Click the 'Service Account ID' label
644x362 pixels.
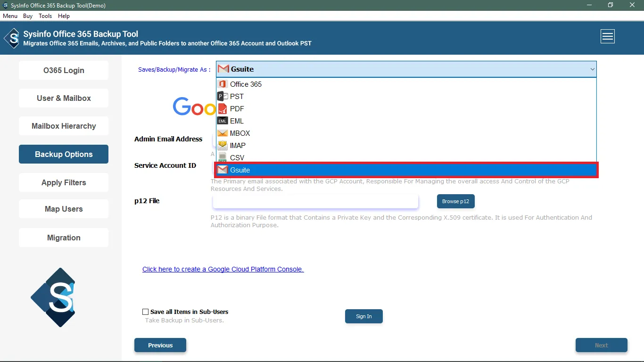(165, 165)
